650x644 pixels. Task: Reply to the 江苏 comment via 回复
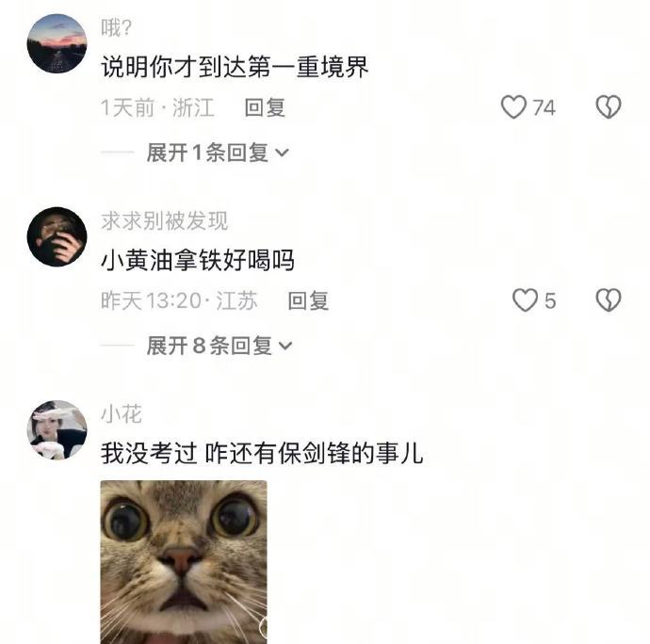[308, 301]
